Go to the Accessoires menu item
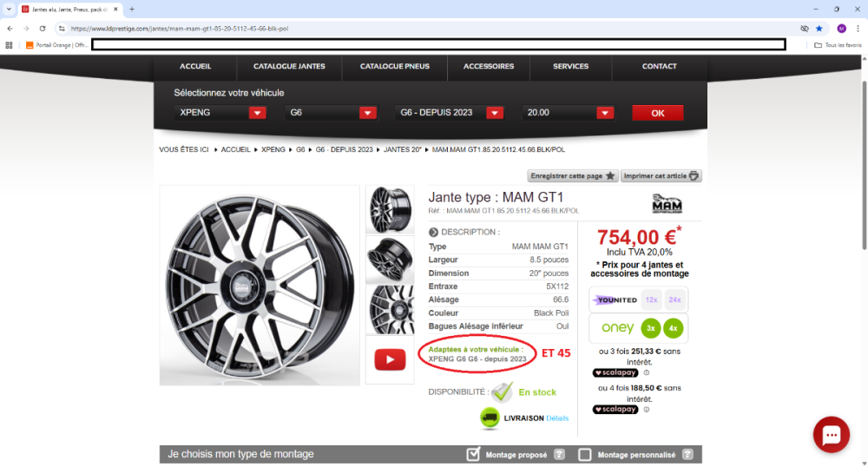Screen dimensions: 868x467 click(x=488, y=66)
